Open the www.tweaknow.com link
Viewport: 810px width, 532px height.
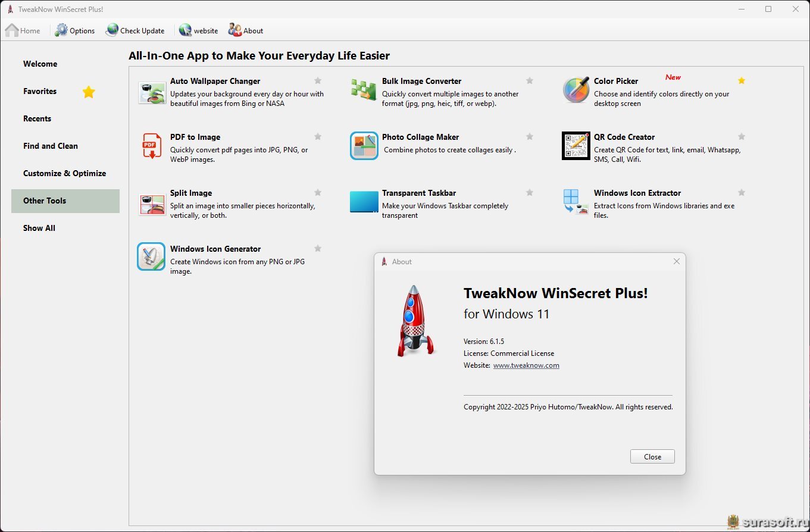pos(526,365)
